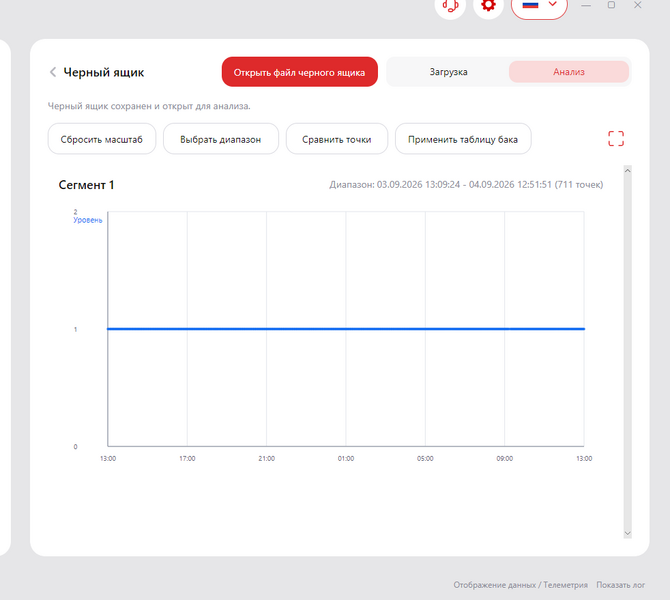Click Сравнить точки button

pos(337,139)
